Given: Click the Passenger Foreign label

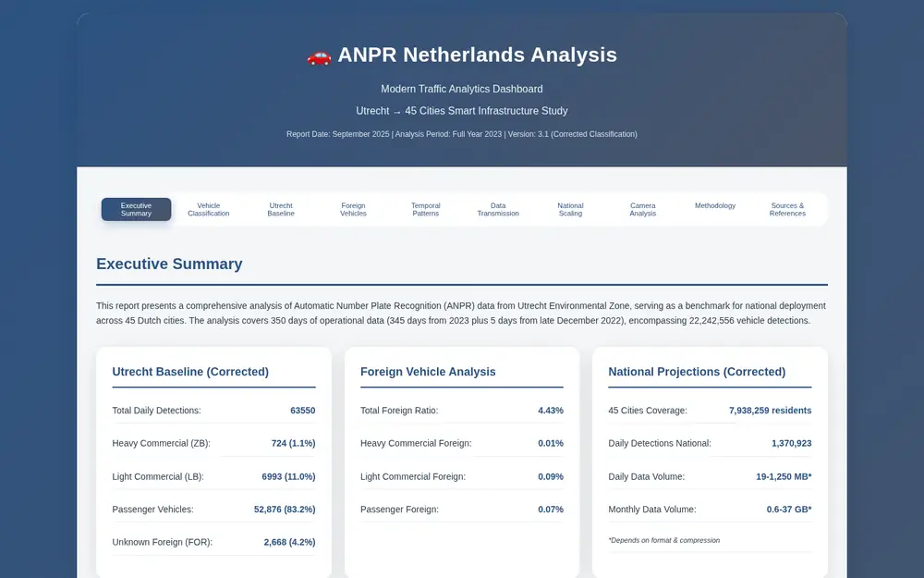Looking at the screenshot, I should 399,509.
